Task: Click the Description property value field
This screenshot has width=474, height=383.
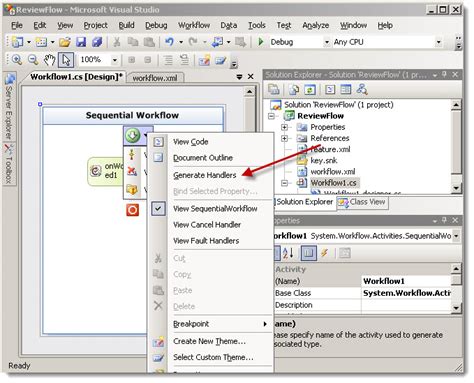Action: (406, 305)
